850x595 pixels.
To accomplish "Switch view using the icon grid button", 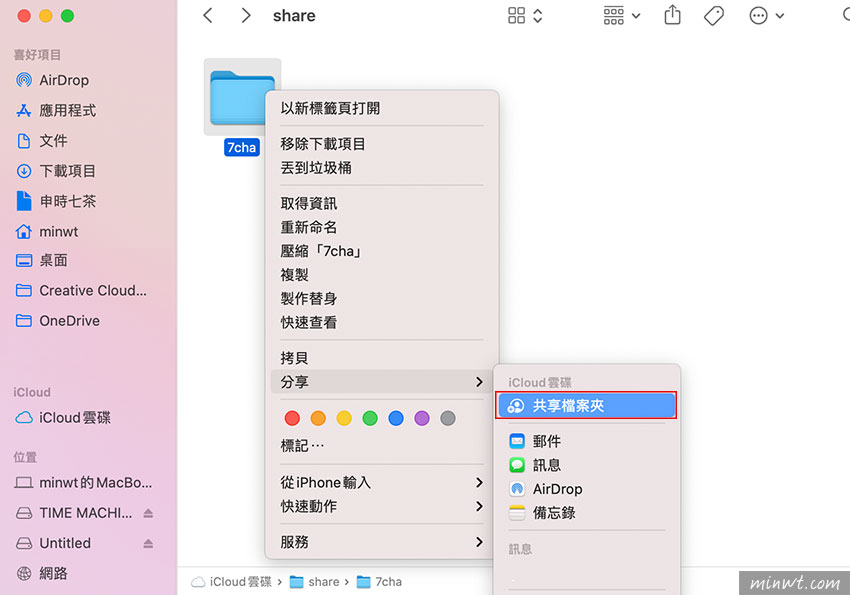I will pos(516,15).
